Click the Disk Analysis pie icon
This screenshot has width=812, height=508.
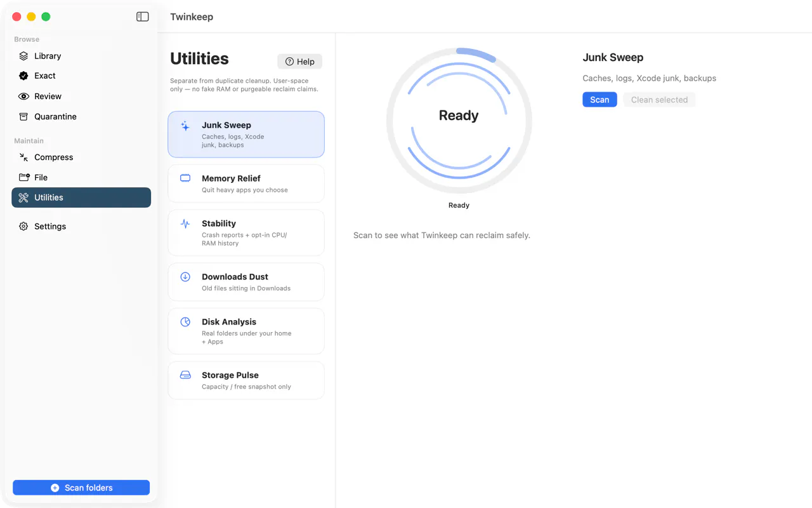click(185, 322)
